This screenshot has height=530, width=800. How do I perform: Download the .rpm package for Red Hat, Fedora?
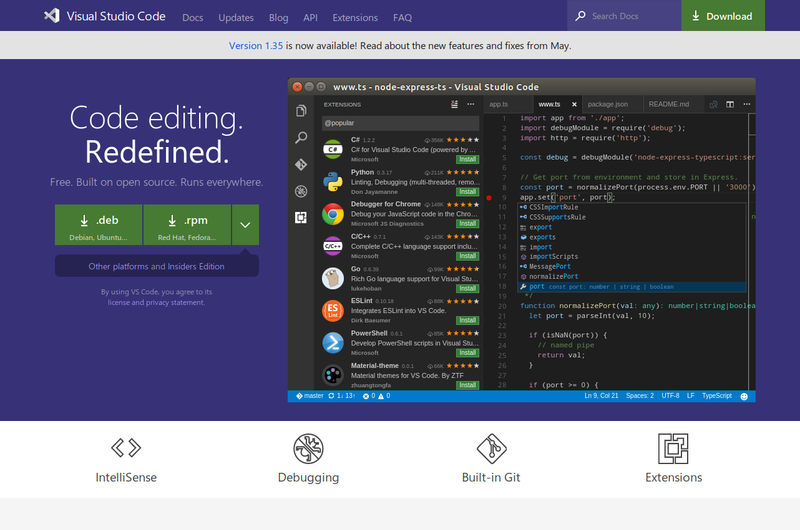187,225
